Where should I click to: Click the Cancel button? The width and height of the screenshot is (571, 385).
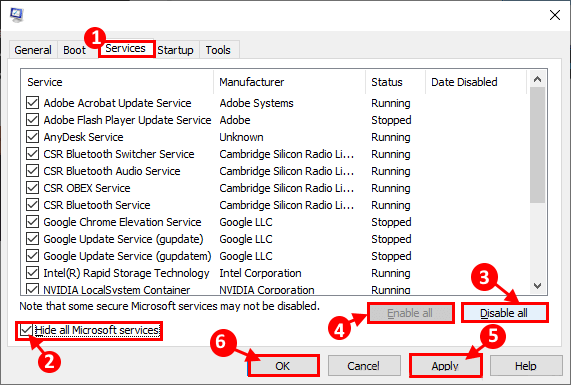(363, 366)
